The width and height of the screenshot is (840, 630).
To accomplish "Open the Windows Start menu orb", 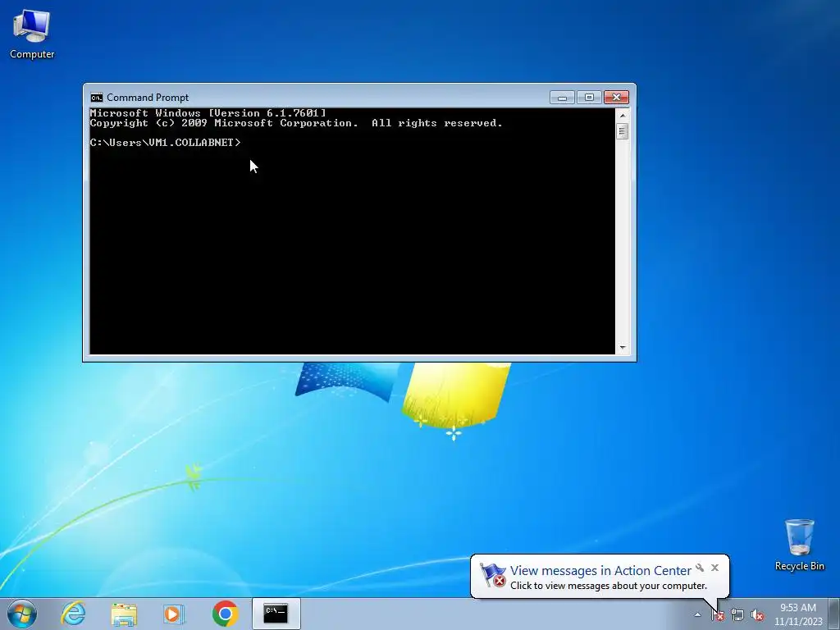I will (x=22, y=614).
